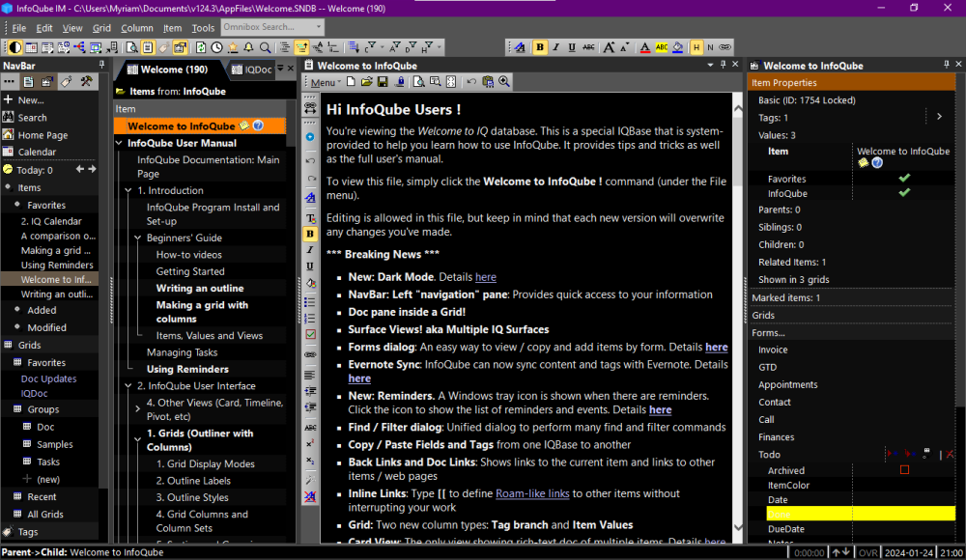The image size is (966, 560).
Task: Click the bullet list icon in vertical toolbar
Action: (310, 302)
